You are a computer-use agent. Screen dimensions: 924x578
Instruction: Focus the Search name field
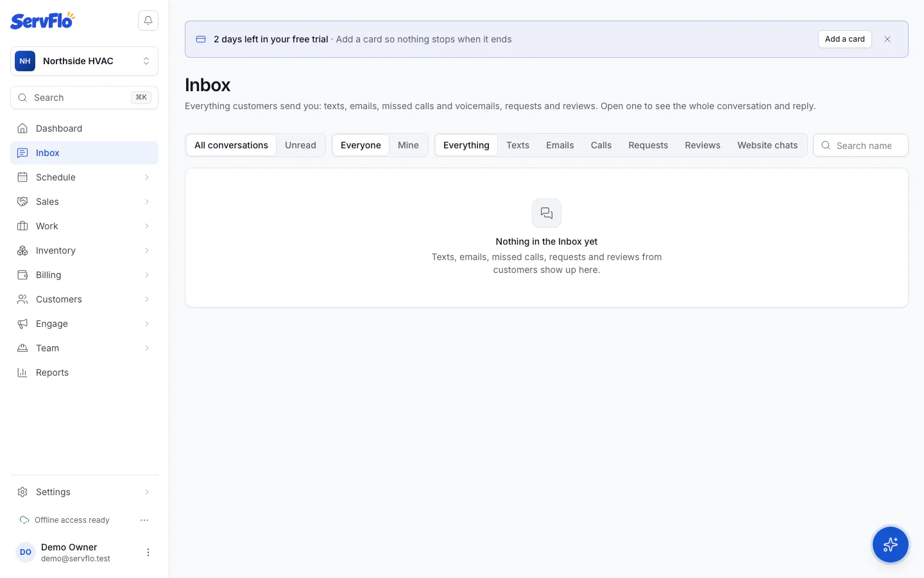(x=860, y=145)
